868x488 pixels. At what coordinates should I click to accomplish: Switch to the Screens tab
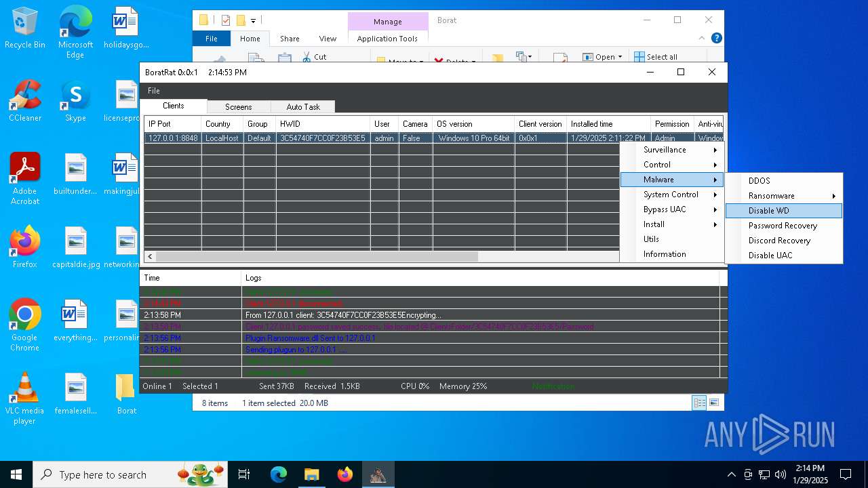coord(238,107)
